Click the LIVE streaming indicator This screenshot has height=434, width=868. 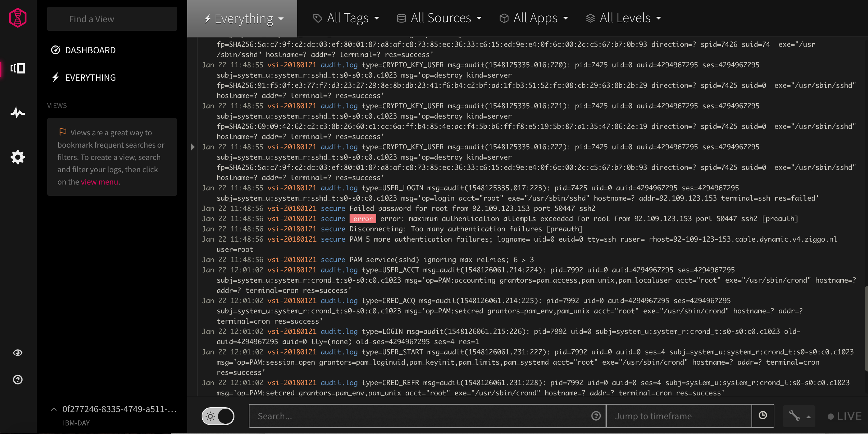[844, 416]
